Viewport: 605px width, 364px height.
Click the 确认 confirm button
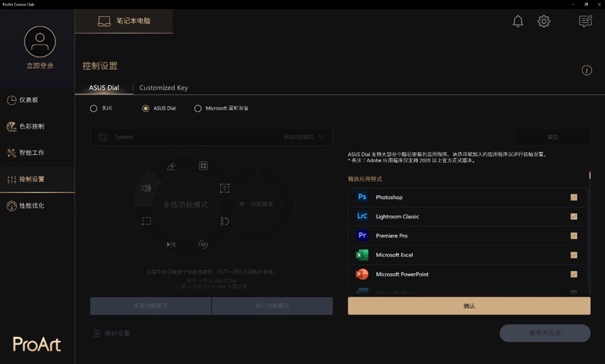pos(469,306)
